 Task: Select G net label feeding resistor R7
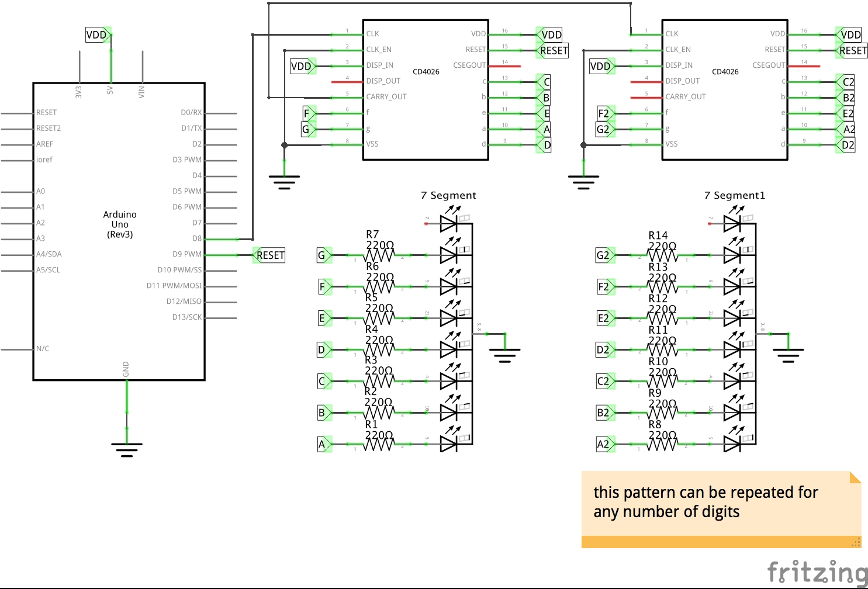(x=324, y=255)
